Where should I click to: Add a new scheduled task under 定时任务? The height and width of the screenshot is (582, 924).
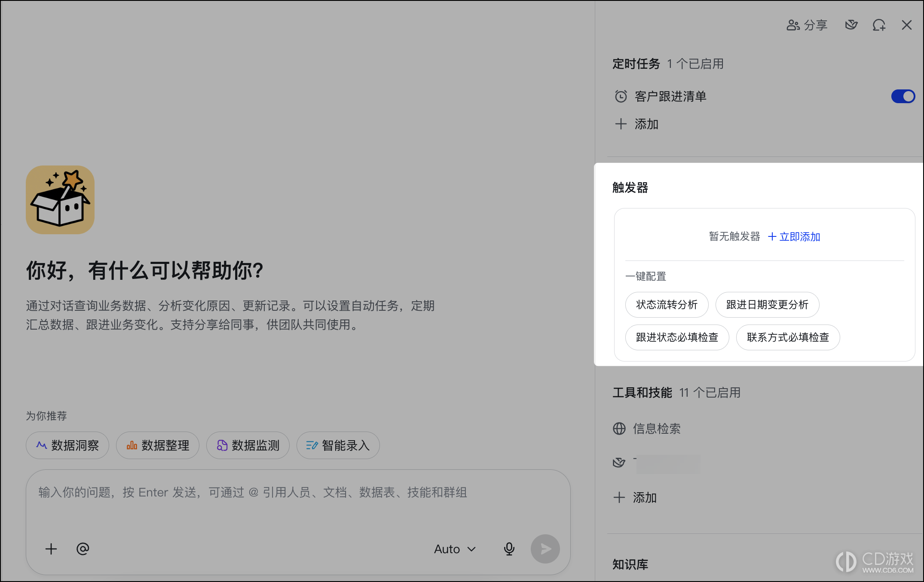pyautogui.click(x=636, y=124)
